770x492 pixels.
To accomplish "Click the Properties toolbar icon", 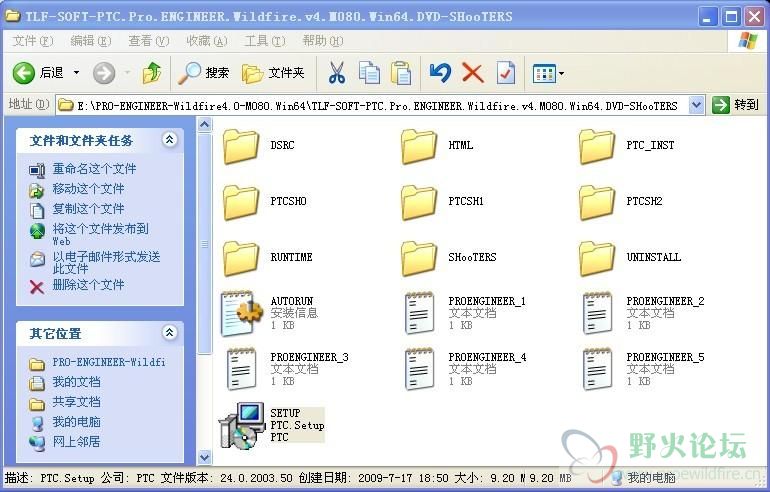I will pos(506,73).
